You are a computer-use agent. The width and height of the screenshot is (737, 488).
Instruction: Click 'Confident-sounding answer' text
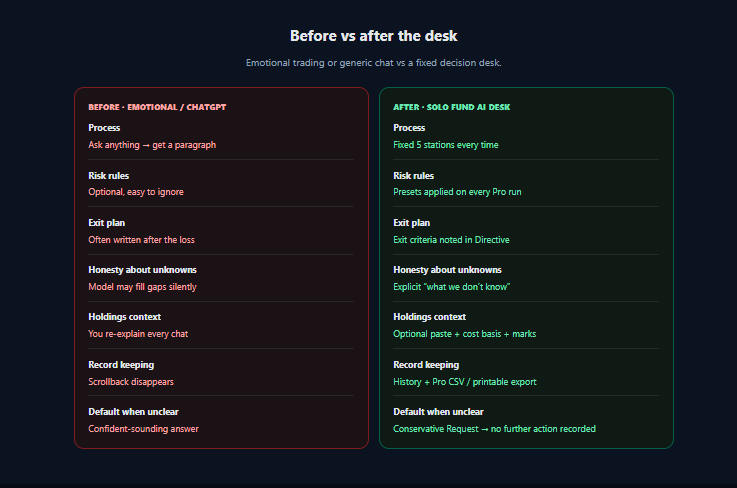pyautogui.click(x=143, y=429)
